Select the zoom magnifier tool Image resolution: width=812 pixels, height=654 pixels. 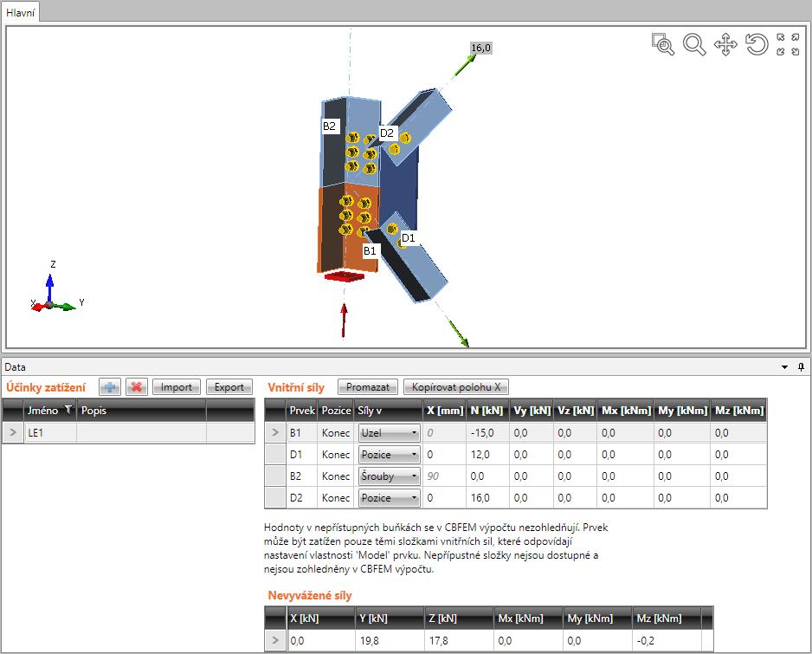click(694, 44)
